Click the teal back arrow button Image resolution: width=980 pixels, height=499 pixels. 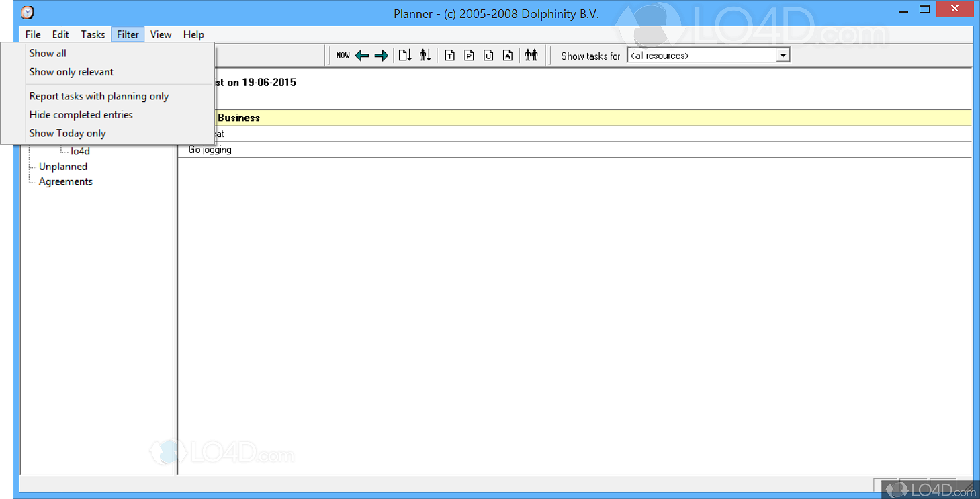[x=362, y=55]
